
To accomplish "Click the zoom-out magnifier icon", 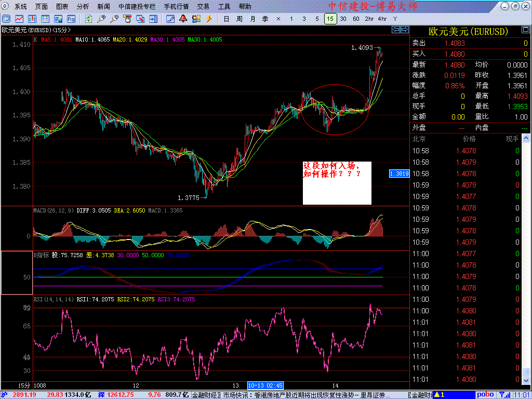I will click(x=114, y=19).
